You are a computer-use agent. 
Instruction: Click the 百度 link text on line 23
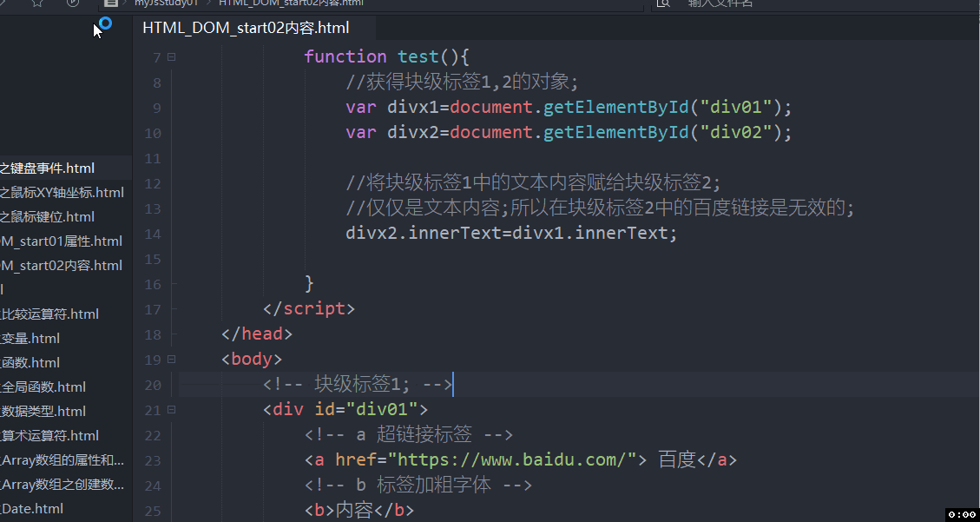pos(677,460)
